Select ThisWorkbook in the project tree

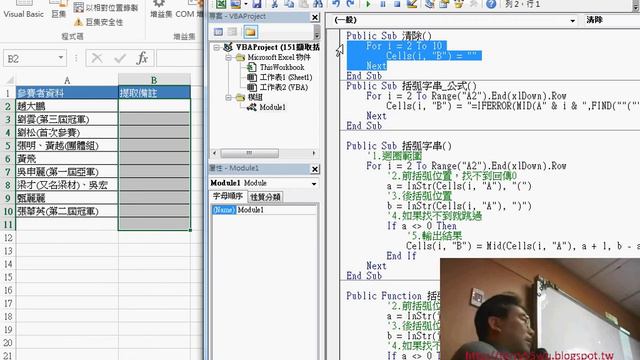pyautogui.click(x=282, y=67)
